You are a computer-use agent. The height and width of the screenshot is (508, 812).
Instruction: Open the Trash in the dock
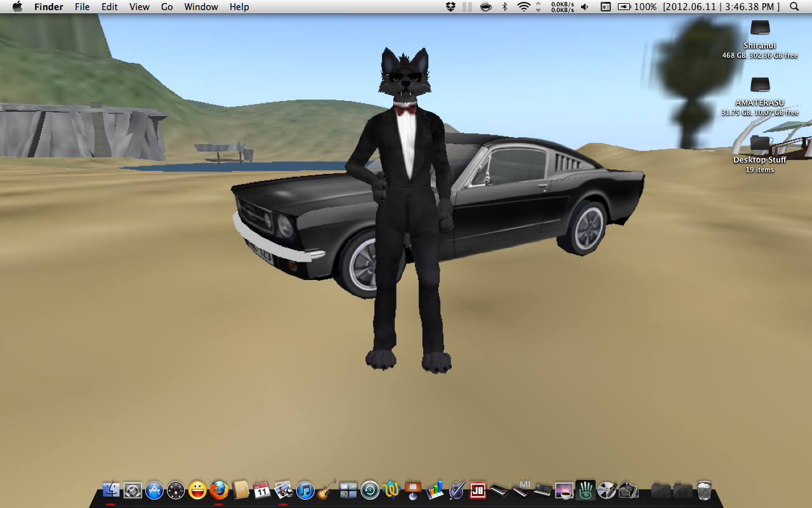pos(704,490)
